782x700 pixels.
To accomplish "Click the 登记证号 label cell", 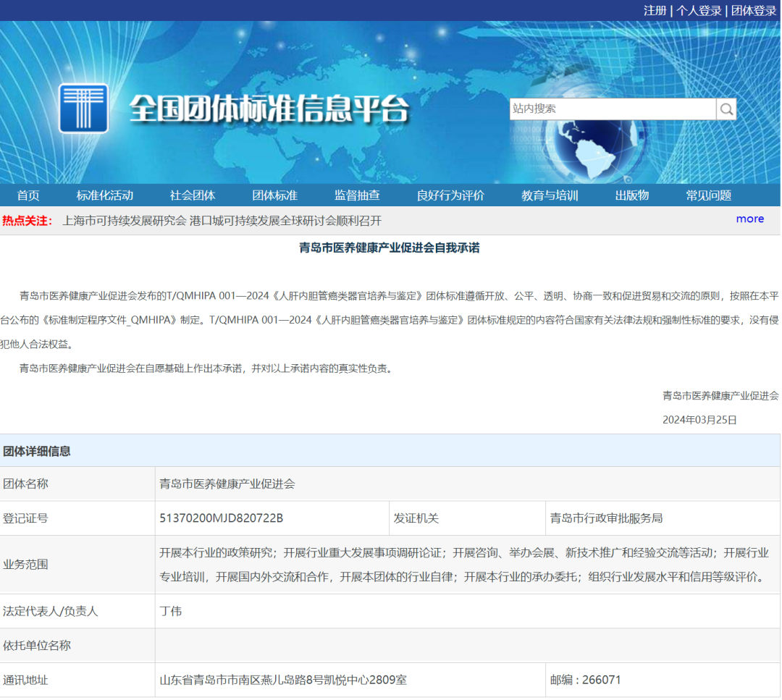I will click(x=77, y=518).
